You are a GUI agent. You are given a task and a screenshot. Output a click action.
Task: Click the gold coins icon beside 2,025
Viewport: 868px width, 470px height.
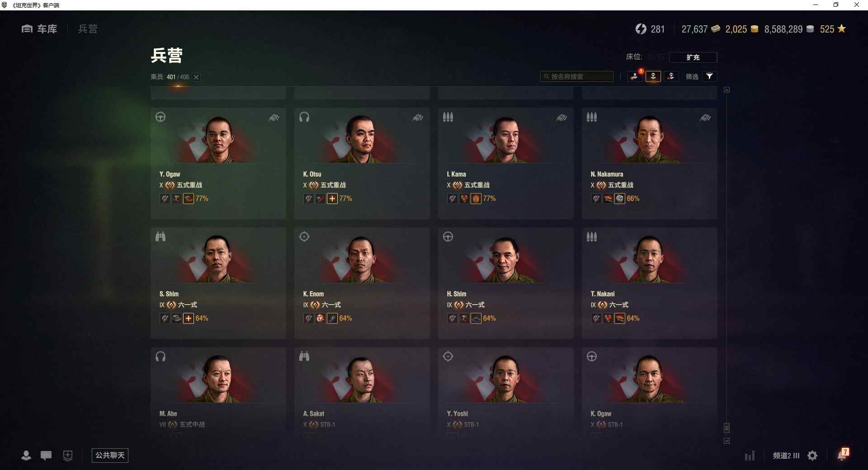[755, 29]
